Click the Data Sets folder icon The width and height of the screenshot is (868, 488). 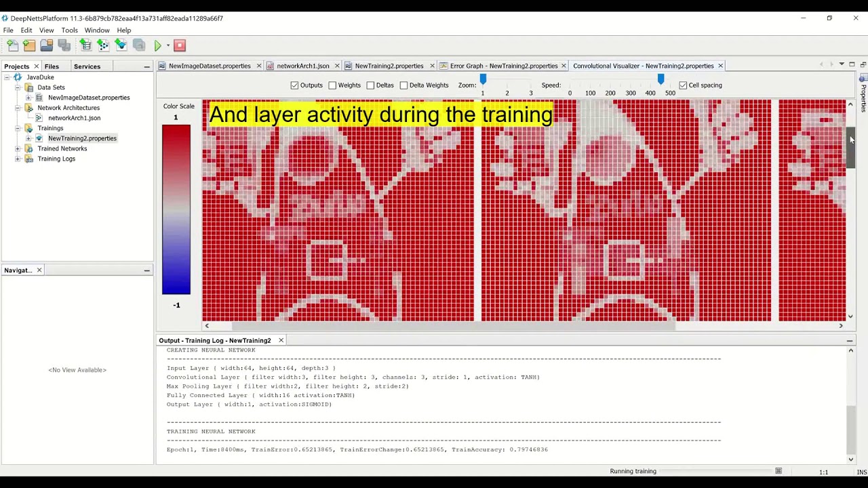[29, 87]
